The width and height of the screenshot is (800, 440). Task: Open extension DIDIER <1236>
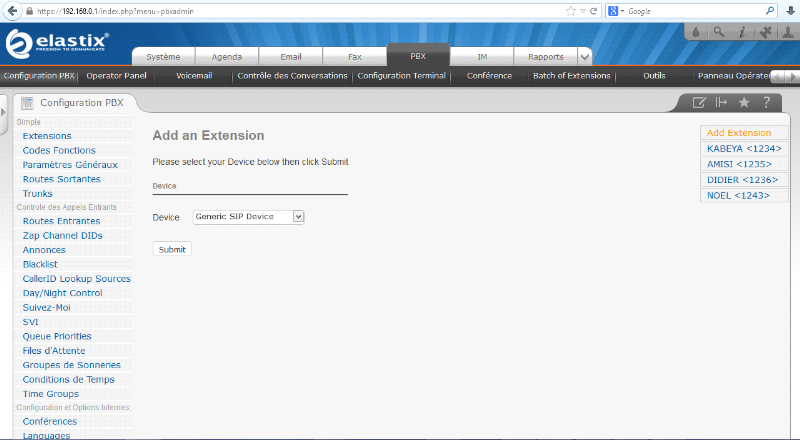click(x=744, y=180)
